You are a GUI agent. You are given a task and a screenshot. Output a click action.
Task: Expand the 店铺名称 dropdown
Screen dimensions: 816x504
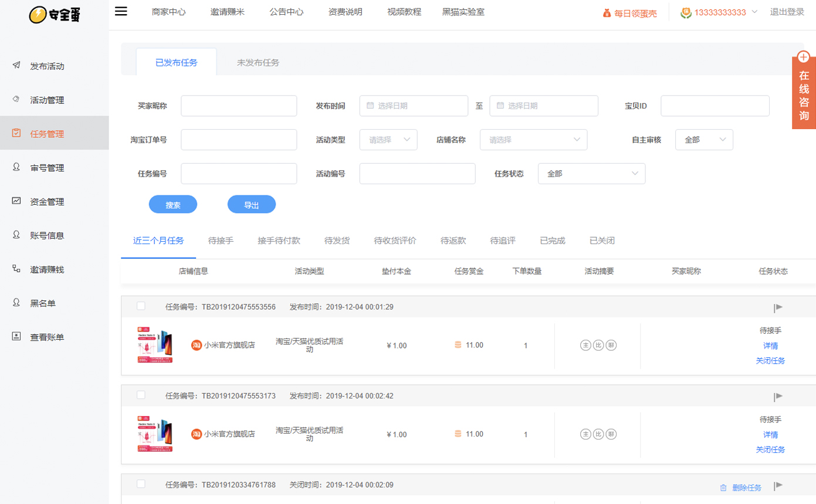pyautogui.click(x=533, y=140)
